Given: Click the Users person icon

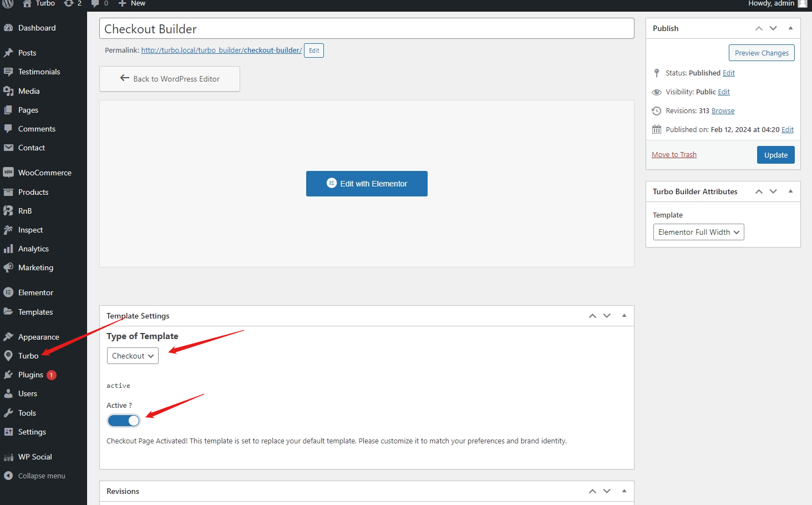Looking at the screenshot, I should [x=8, y=393].
